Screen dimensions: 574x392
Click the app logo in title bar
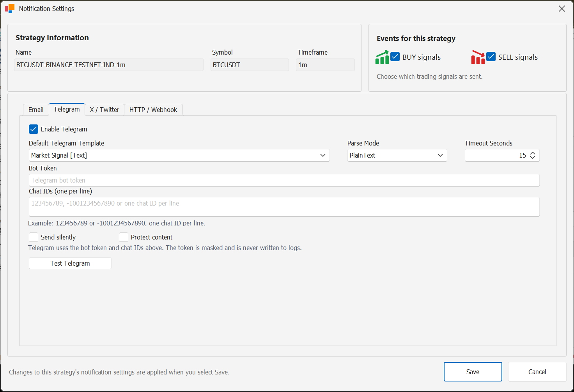click(x=10, y=9)
